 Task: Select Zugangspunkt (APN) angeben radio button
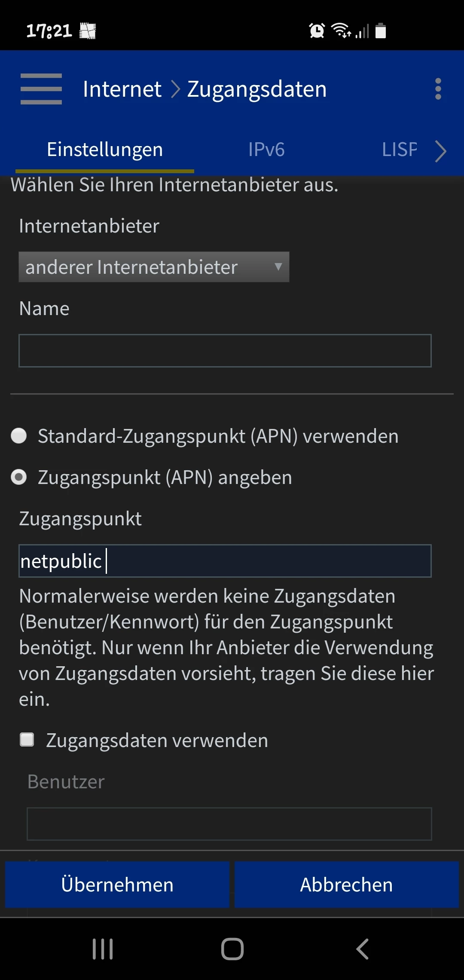19,477
